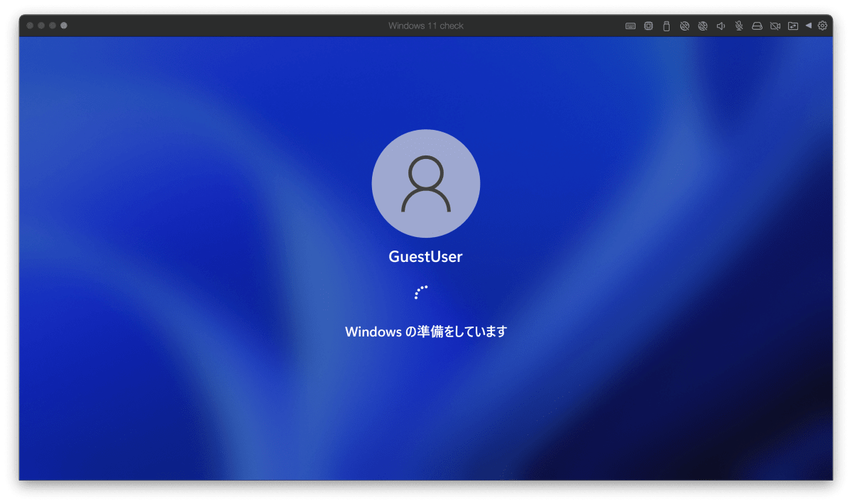Toggle the disabled camera icon
This screenshot has height=504, width=852.
[x=775, y=26]
